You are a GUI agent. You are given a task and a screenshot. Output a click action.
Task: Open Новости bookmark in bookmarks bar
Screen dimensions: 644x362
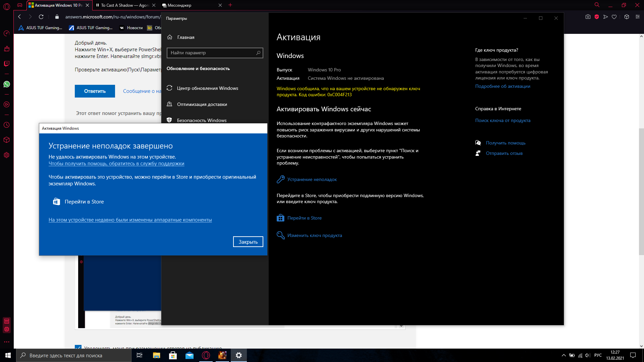coord(131,28)
